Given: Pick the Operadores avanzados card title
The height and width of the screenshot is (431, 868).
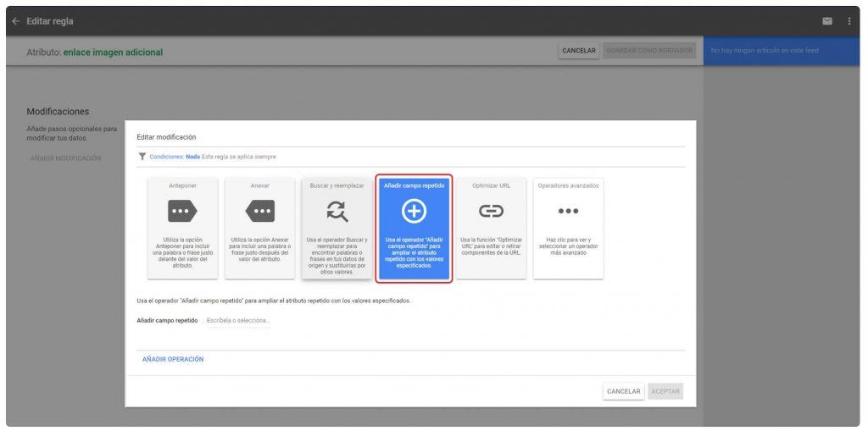Looking at the screenshot, I should [569, 186].
